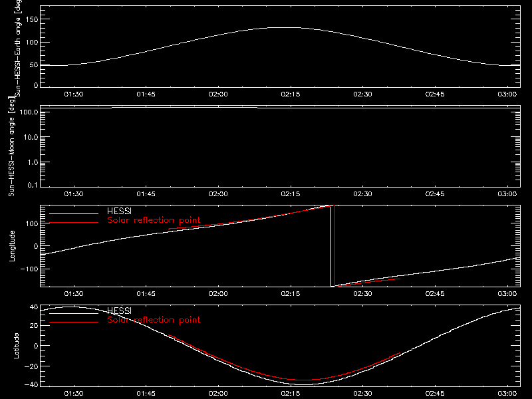Viewport: 532px width, 399px height.
Task: Select the HESSI legend label in Latitude plot
Action: [119, 311]
